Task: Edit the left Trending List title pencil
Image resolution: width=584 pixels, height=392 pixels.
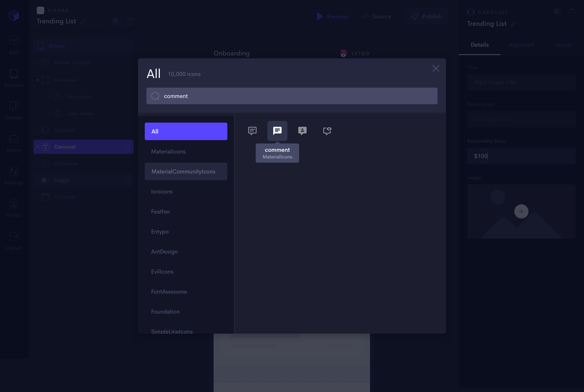Action: coord(83,21)
